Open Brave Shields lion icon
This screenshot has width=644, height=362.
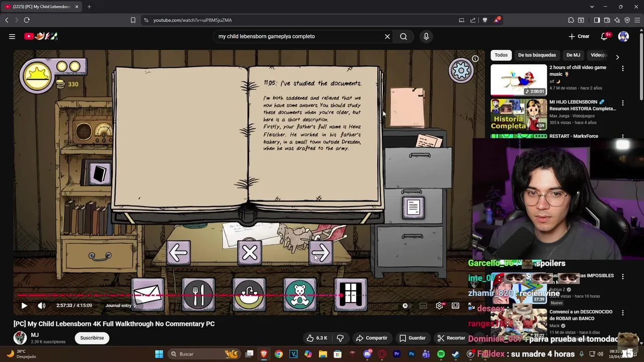[485, 20]
